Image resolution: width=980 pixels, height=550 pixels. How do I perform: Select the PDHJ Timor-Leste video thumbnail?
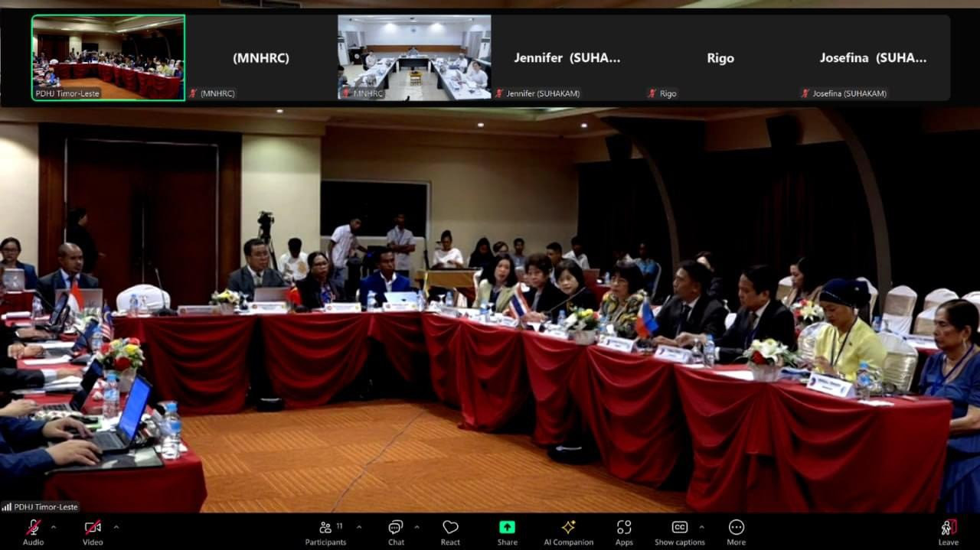pos(108,57)
